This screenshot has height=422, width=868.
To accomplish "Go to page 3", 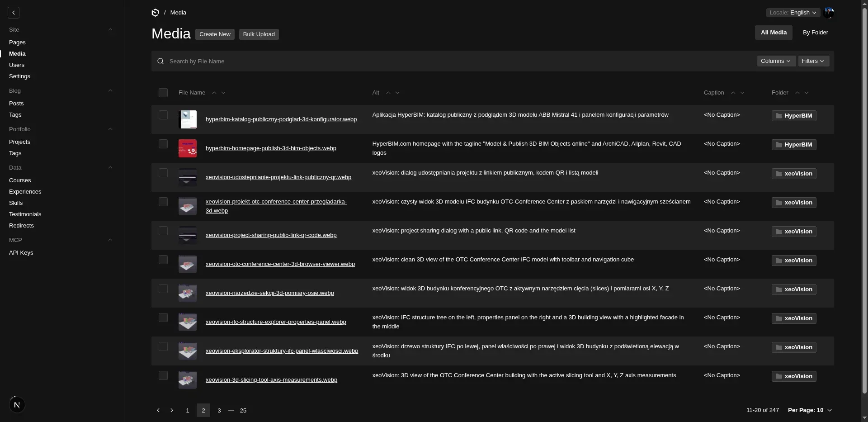I will [x=219, y=410].
